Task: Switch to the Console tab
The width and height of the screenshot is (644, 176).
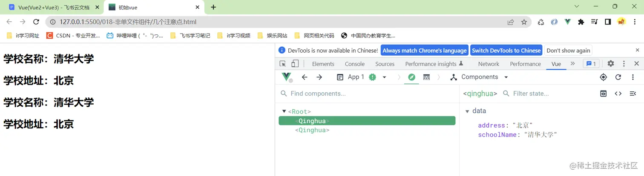Action: click(x=355, y=64)
